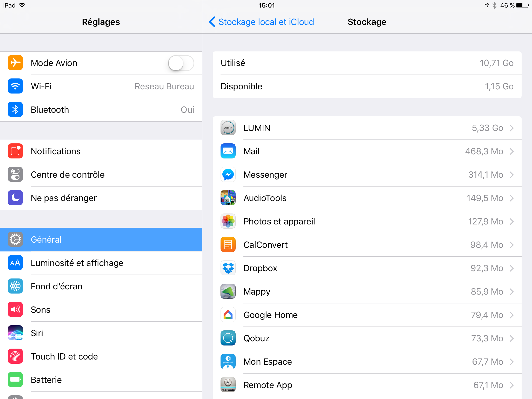Open Bluetooth settings row
The height and width of the screenshot is (399, 532).
(x=101, y=110)
